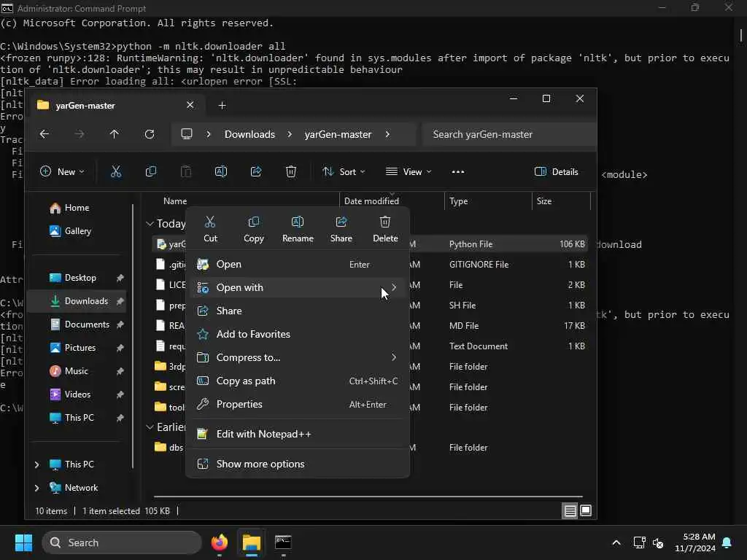This screenshot has width=747, height=560.
Task: Open the Windows Start menu
Action: (23, 542)
